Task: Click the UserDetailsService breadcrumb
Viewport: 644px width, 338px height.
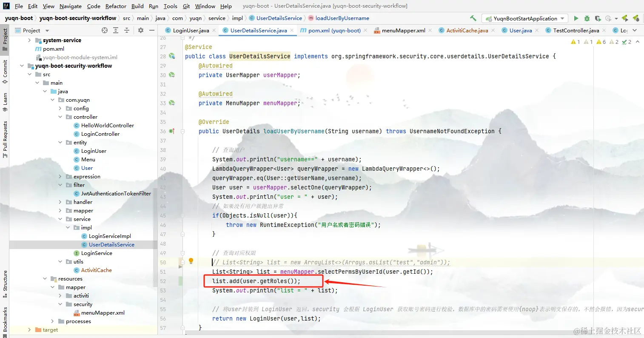Action: 275,18
